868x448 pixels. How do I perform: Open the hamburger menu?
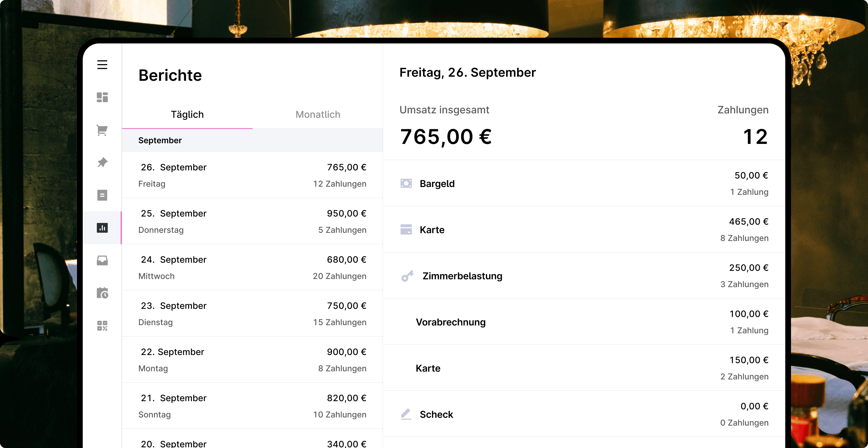[x=102, y=64]
